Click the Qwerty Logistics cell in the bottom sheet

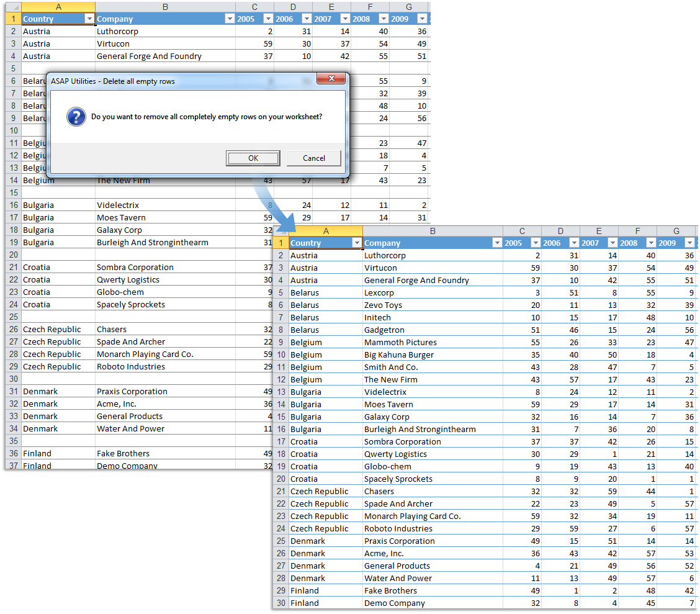tap(433, 454)
